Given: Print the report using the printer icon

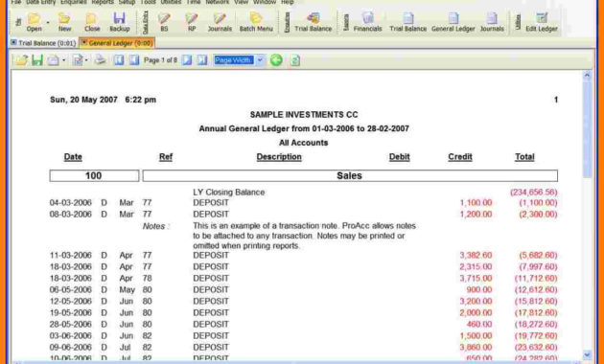Looking at the screenshot, I should click(100, 59).
